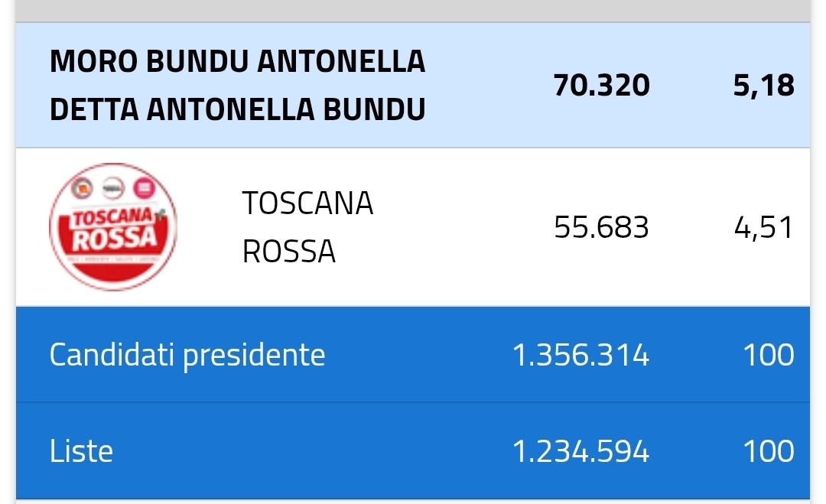The height and width of the screenshot is (504, 826).
Task: Click the 4,51 list percentage
Action: [x=763, y=227]
